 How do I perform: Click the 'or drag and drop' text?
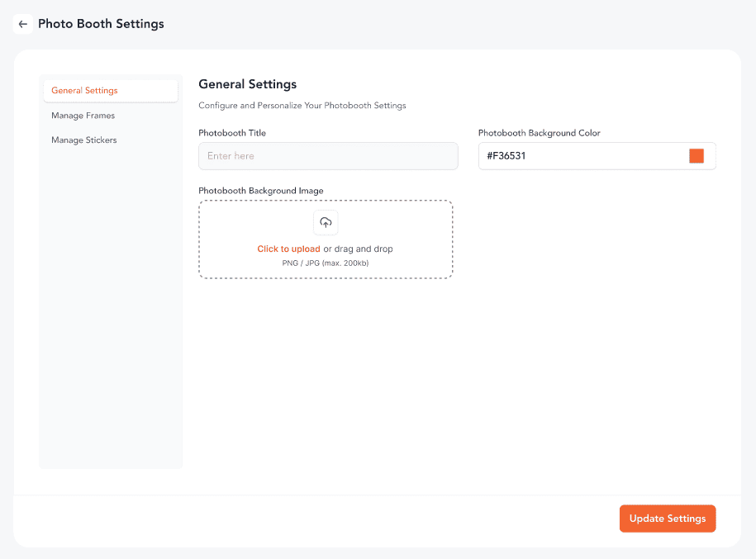point(359,249)
